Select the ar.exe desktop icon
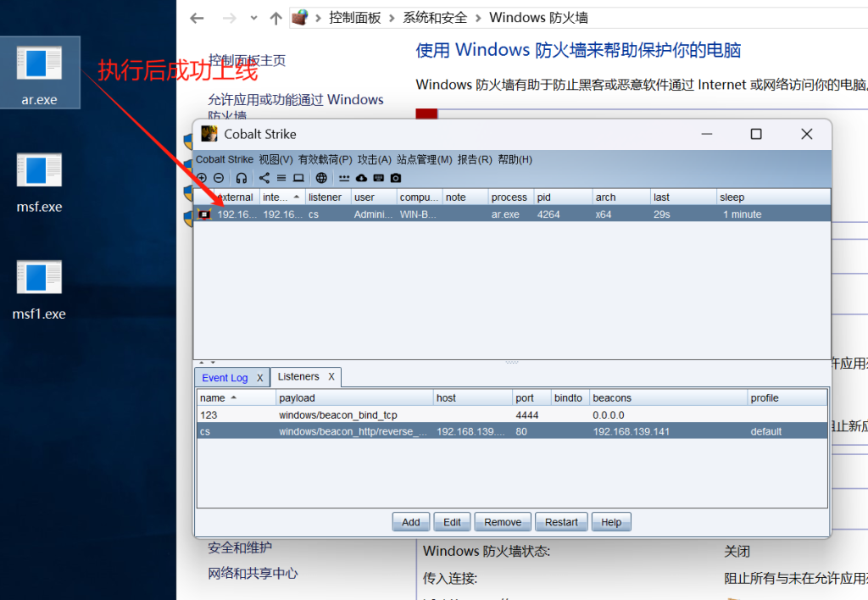Viewport: 868px width, 600px height. coord(39,73)
